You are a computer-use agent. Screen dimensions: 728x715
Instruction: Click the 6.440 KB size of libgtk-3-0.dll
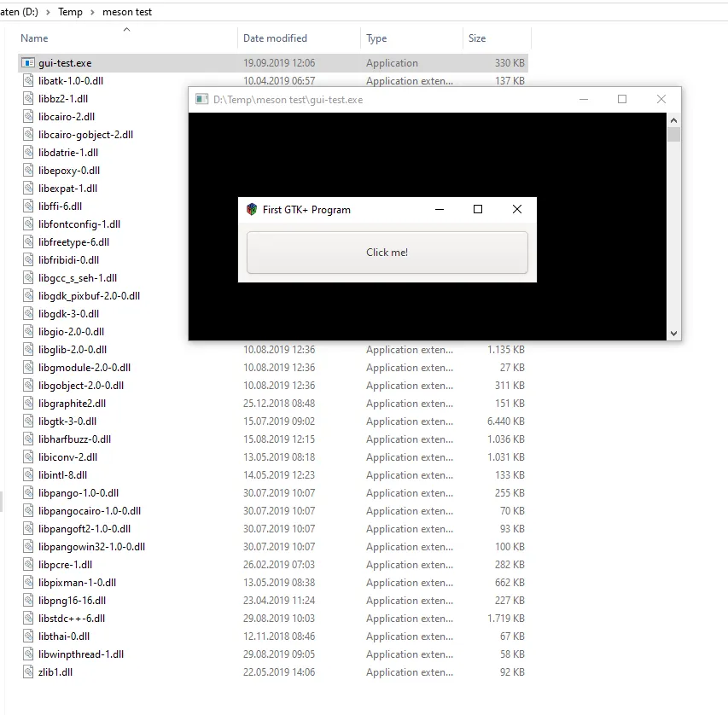coord(505,421)
